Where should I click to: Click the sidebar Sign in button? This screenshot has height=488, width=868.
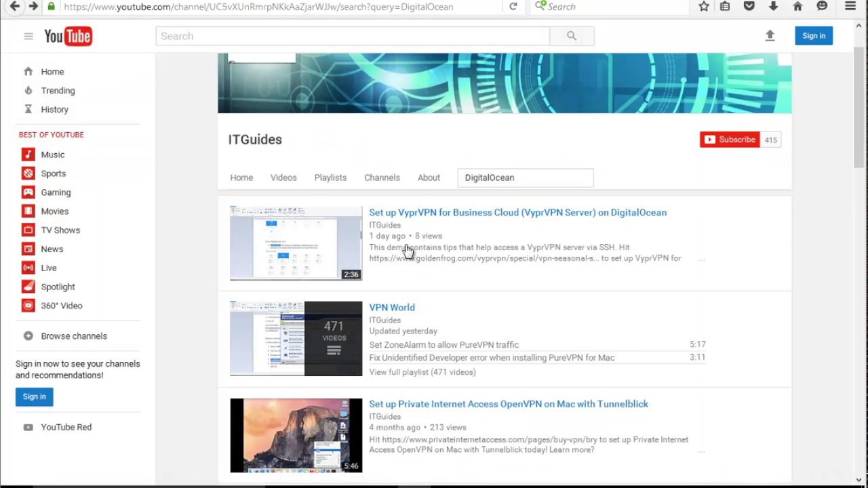click(34, 396)
